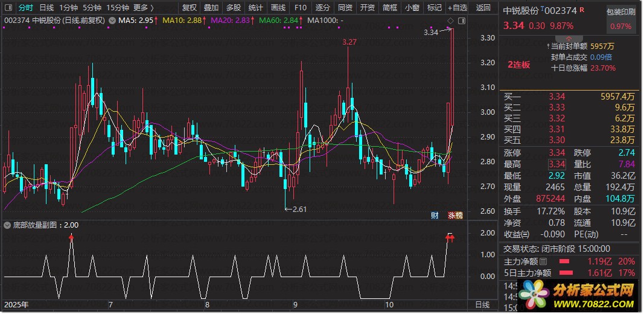Click the MA60: 2.84 indicator value
644x314 pixels.
281,20
